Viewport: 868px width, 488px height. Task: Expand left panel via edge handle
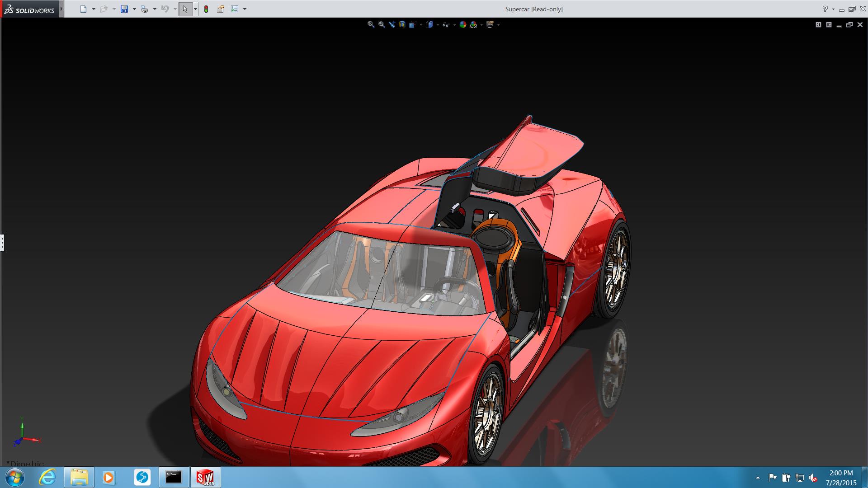pyautogui.click(x=2, y=243)
